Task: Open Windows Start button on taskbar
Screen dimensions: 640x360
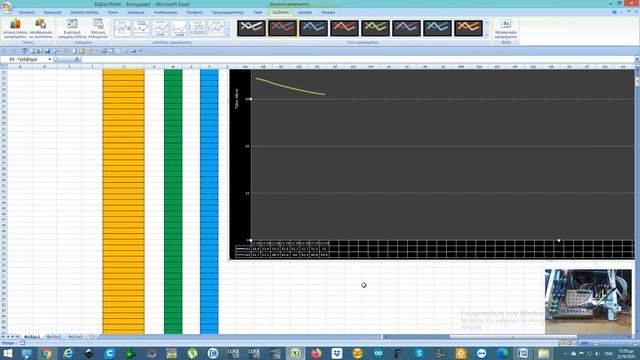Action: (7, 353)
